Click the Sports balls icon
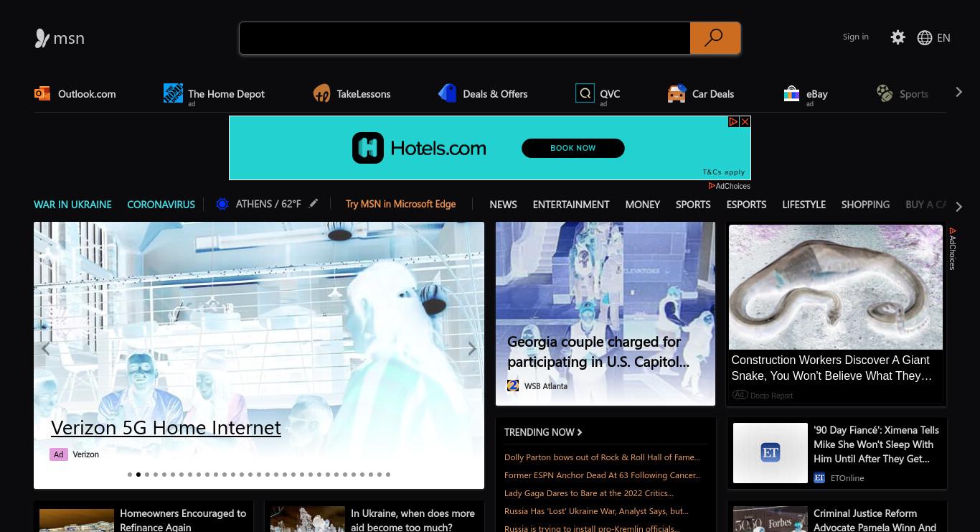Screen dimensions: 980x532 pos(885,93)
